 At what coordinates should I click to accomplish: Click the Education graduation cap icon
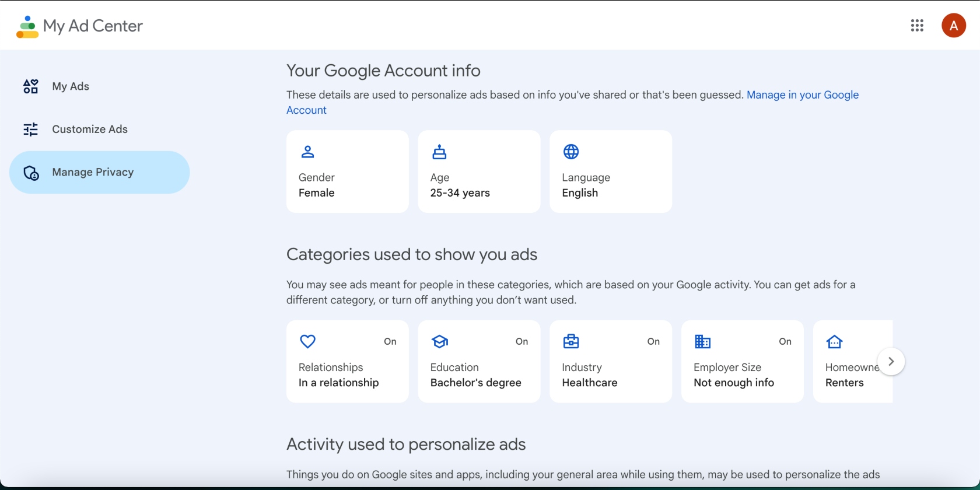440,342
